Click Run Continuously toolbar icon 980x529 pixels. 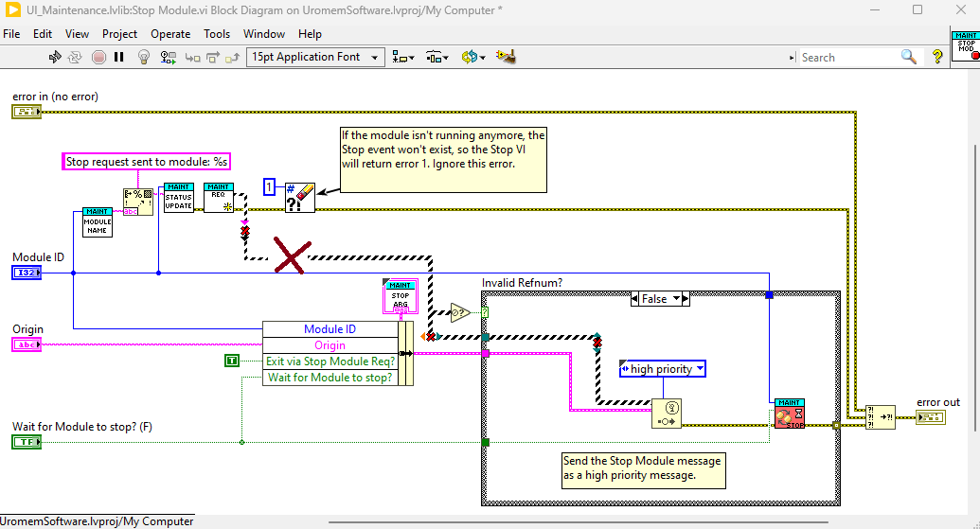point(75,57)
